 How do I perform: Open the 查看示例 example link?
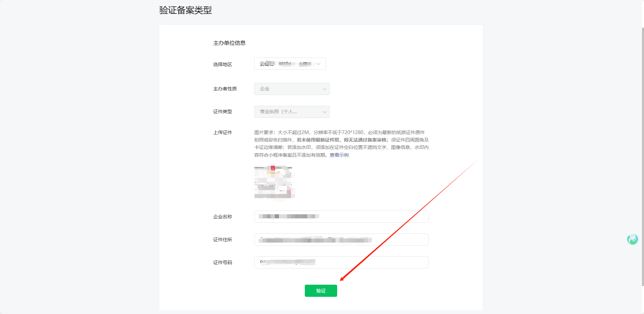[x=339, y=155]
